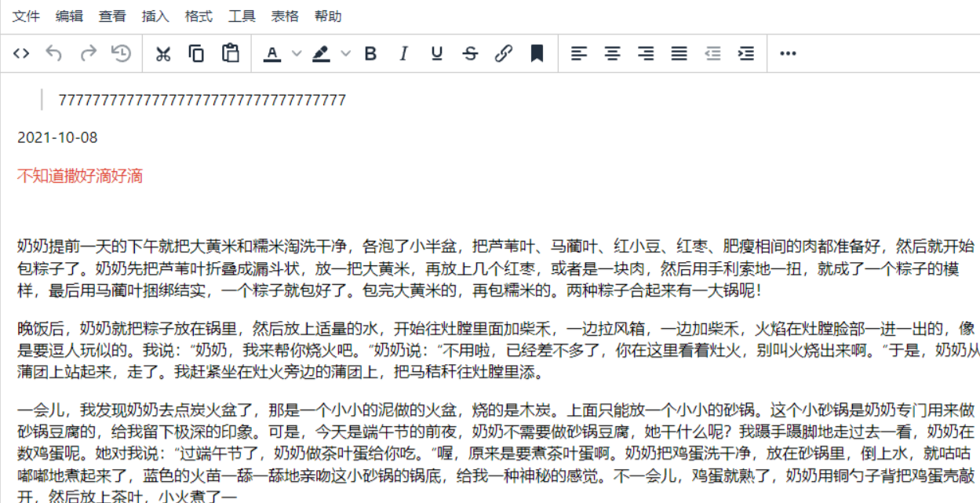
Task: Toggle italic formatting
Action: point(404,53)
